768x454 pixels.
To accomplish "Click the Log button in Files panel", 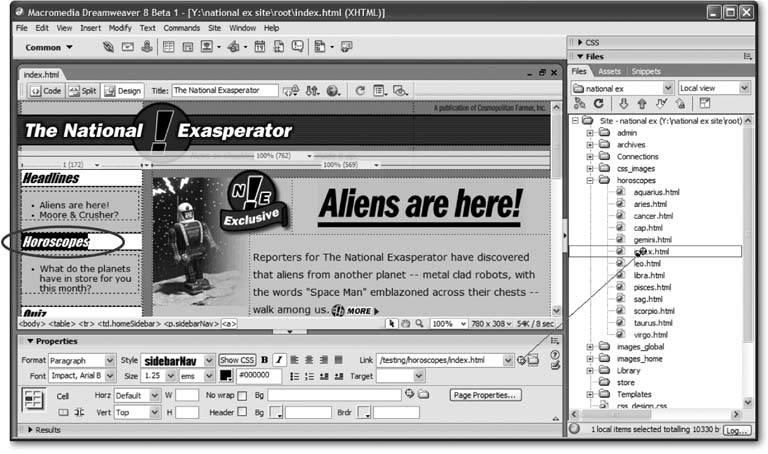I will pyautogui.click(x=737, y=430).
